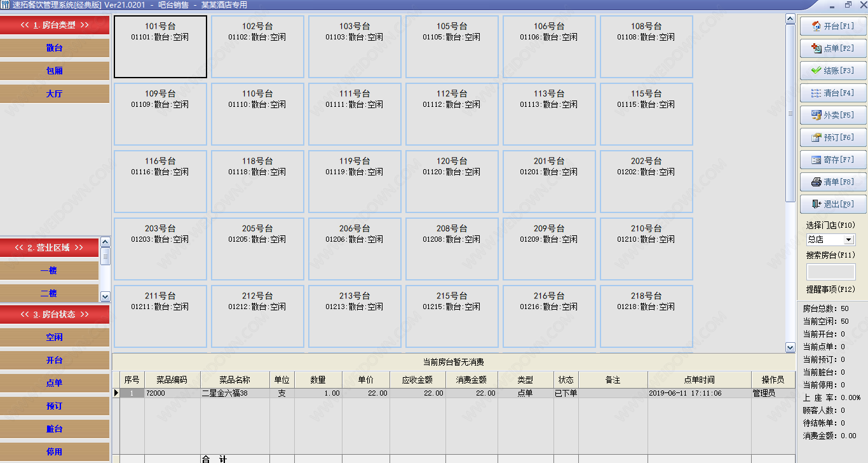The image size is (868, 463).
Task: Click the 搜索房台 search input box
Action: click(x=831, y=272)
